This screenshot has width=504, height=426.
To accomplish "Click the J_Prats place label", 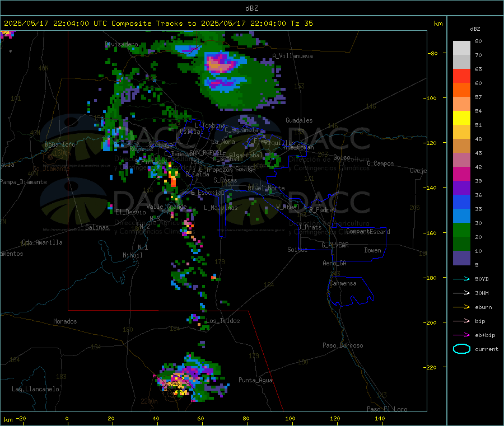I will 310,227.
